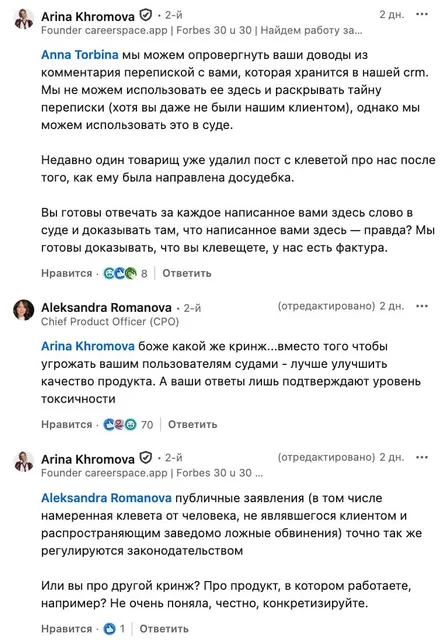Image resolution: width=448 pixels, height=640 pixels.
Task: Reply to comment with 70 reactions via Ответить
Action: tap(193, 424)
